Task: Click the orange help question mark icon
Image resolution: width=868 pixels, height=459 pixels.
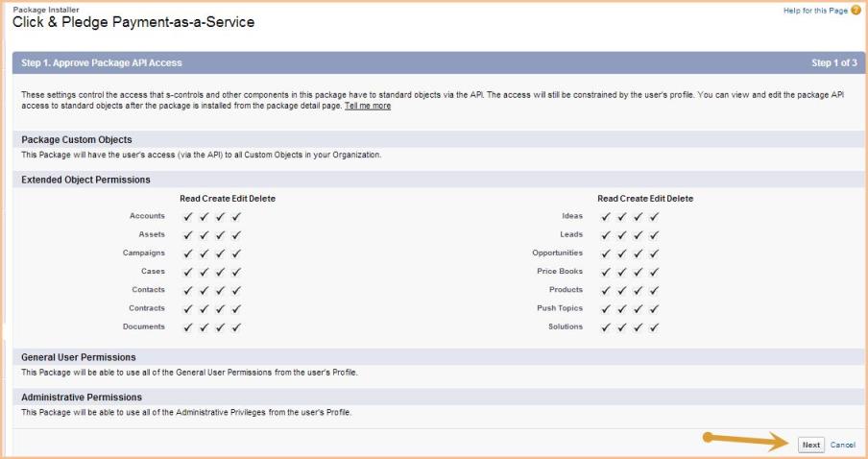Action: (856, 10)
